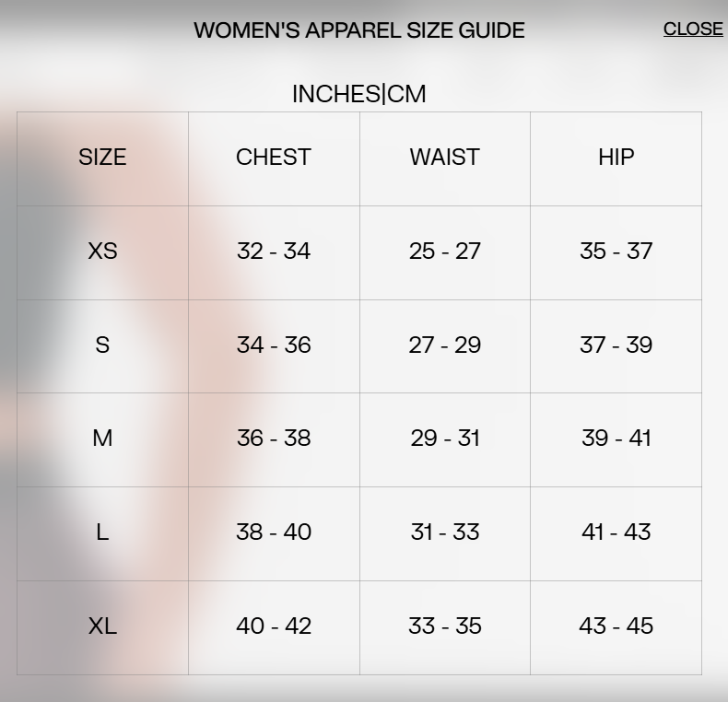The image size is (728, 702).
Task: Select the S size row label
Action: click(x=102, y=345)
